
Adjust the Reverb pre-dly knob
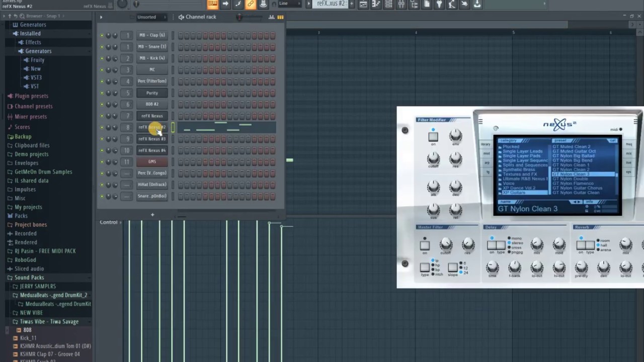point(581,267)
